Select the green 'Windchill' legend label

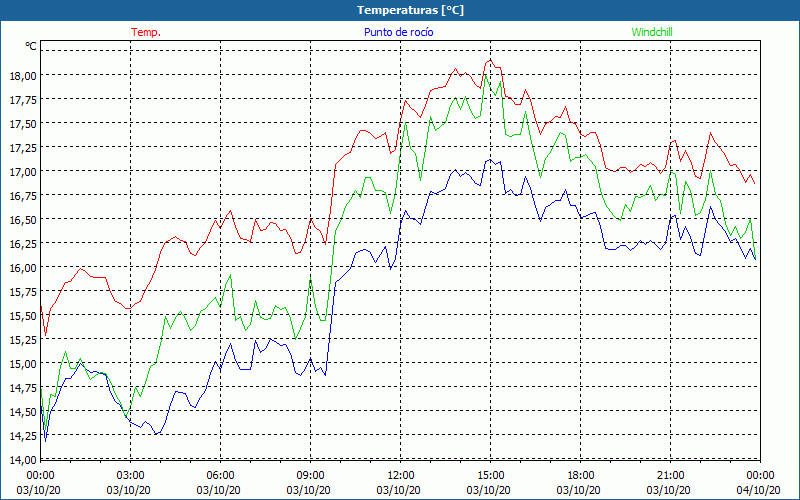pos(652,32)
